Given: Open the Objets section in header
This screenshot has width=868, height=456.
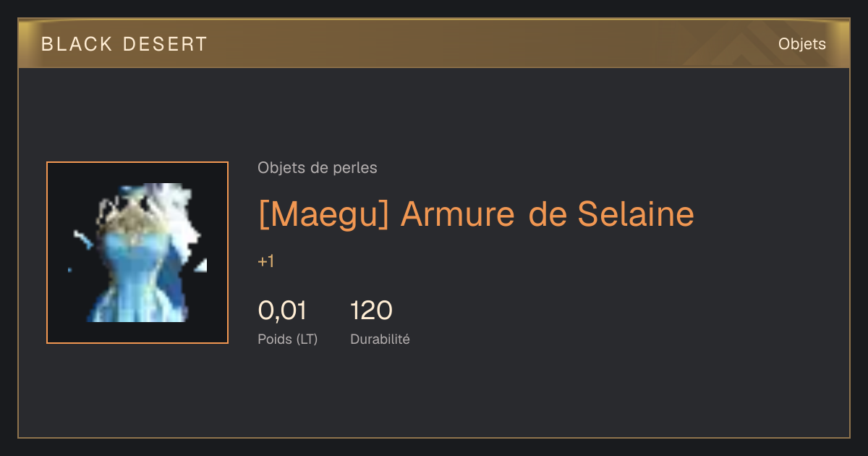Looking at the screenshot, I should (x=802, y=44).
